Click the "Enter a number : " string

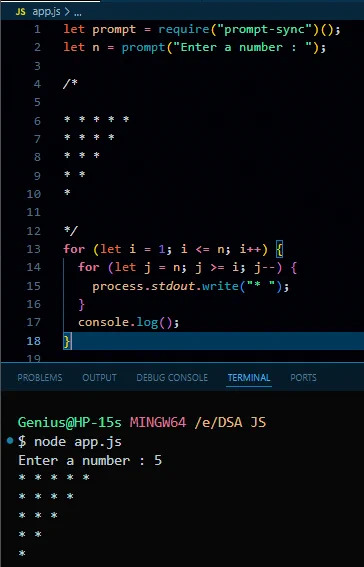coord(243,47)
